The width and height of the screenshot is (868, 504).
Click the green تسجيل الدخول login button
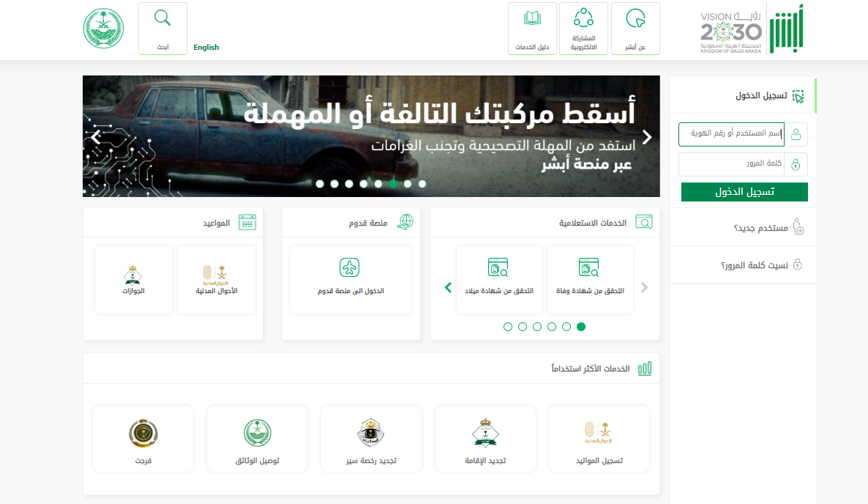coord(744,192)
